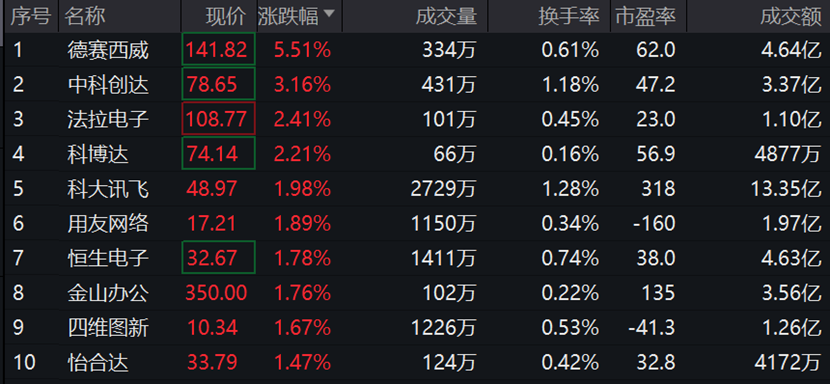This screenshot has width=830, height=384.
Task: Click the 2.41% change value
Action: tap(302, 120)
